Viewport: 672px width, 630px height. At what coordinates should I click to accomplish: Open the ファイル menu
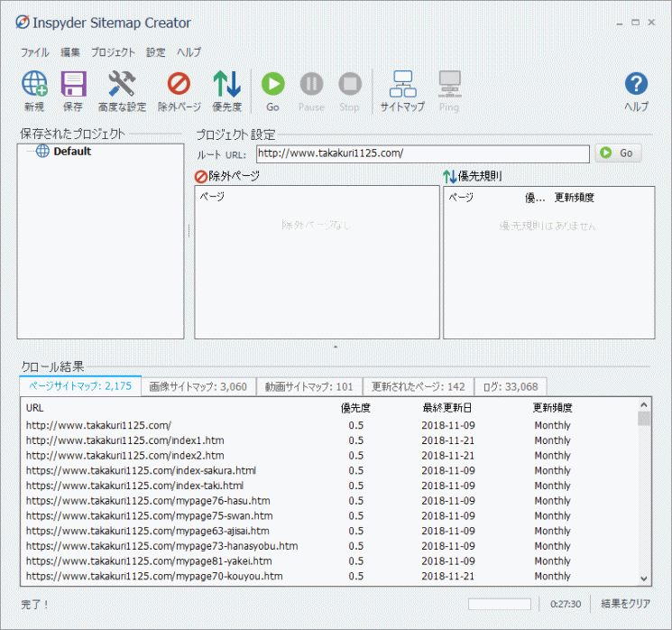pyautogui.click(x=35, y=52)
